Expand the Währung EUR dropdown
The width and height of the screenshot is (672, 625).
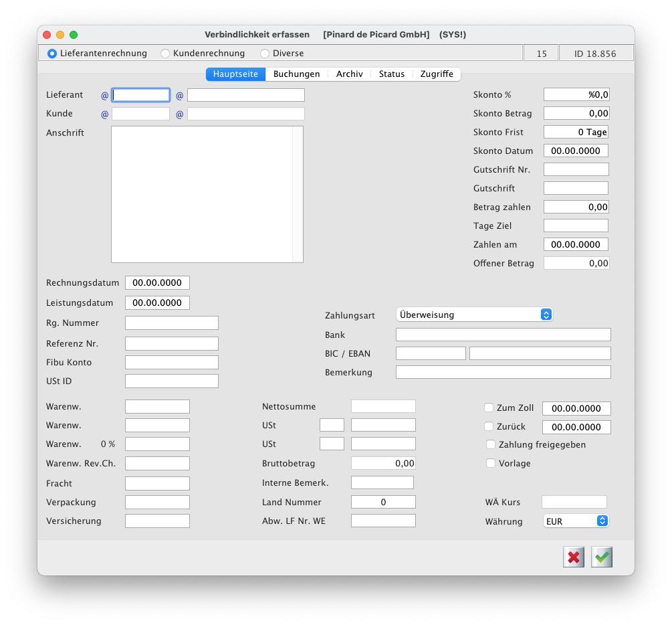tap(576, 521)
